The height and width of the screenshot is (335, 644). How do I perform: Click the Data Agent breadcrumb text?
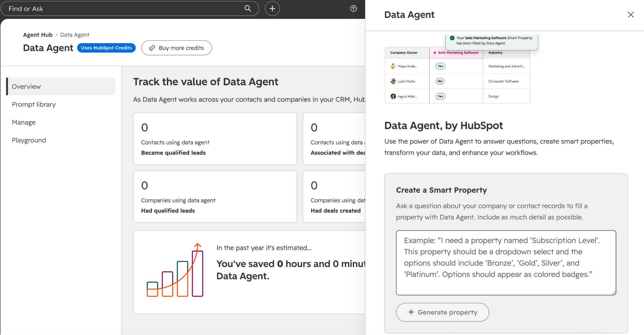(x=75, y=35)
